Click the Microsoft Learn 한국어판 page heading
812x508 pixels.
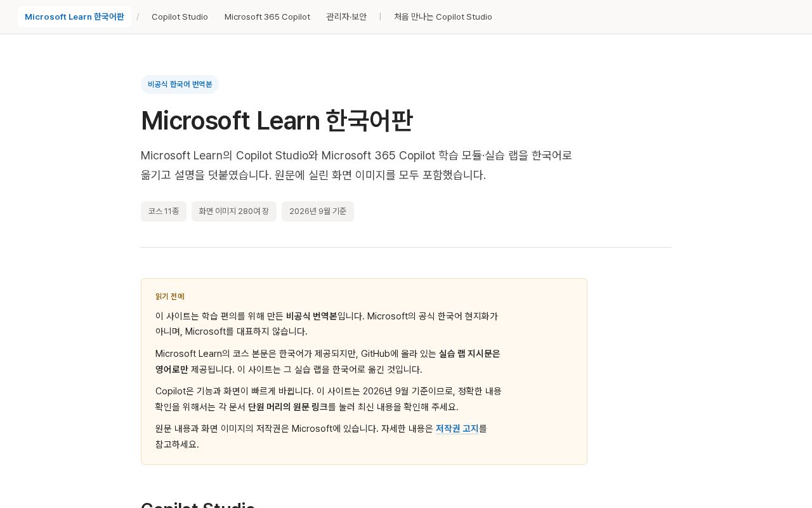click(x=277, y=121)
